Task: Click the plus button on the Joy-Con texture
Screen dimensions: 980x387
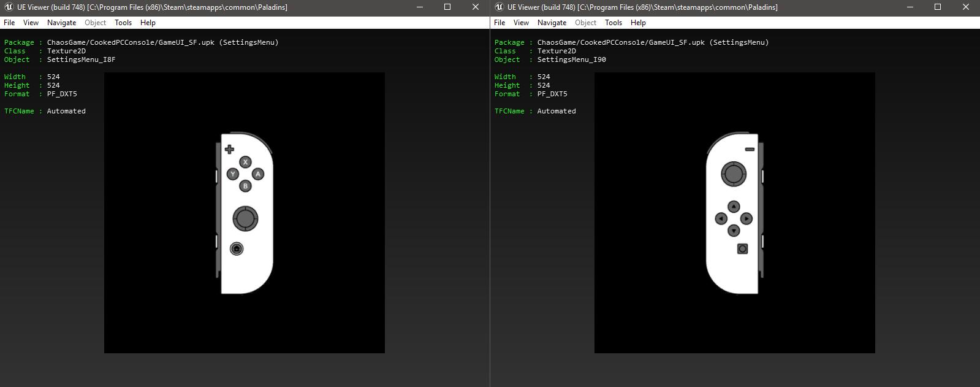Action: pos(229,149)
